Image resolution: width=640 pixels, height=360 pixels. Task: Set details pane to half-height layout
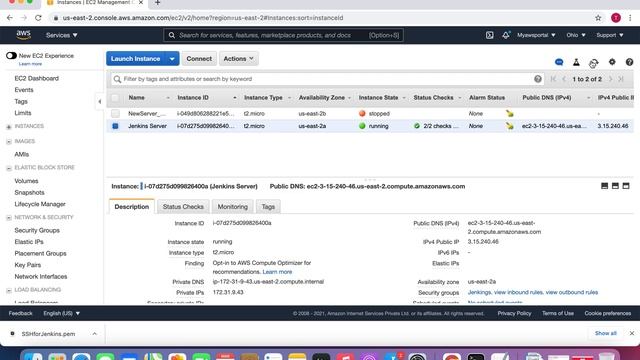(x=615, y=186)
